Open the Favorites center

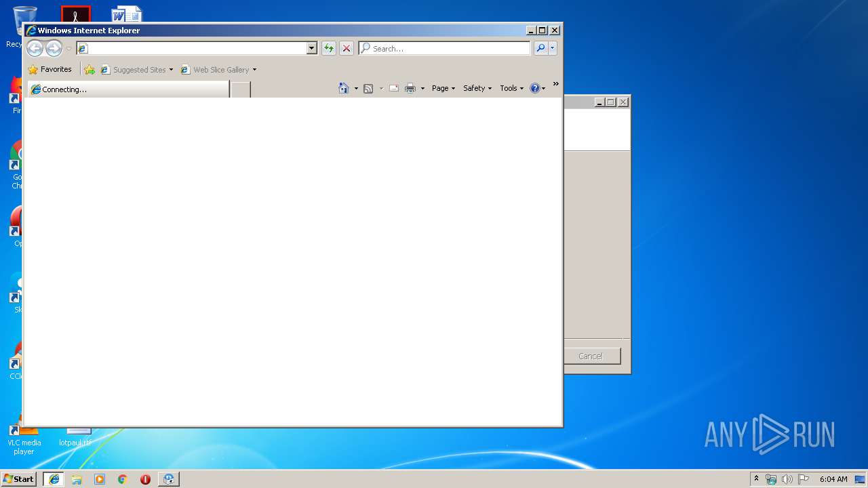click(50, 69)
